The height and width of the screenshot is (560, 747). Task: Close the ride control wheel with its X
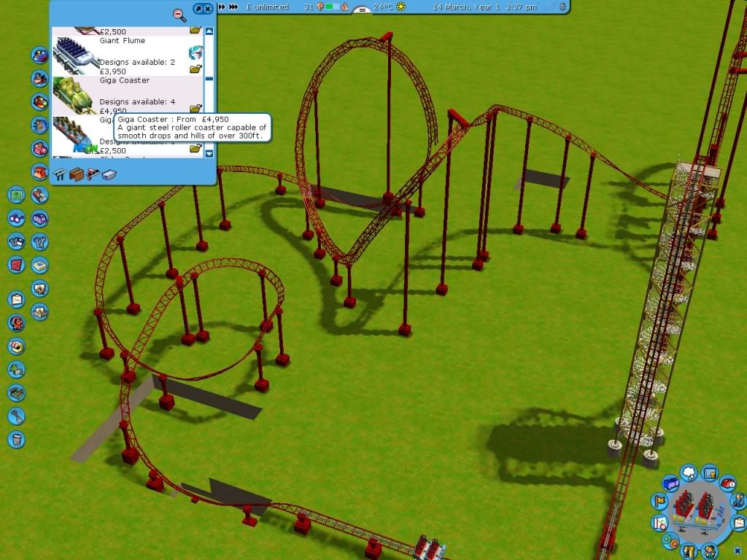(738, 551)
